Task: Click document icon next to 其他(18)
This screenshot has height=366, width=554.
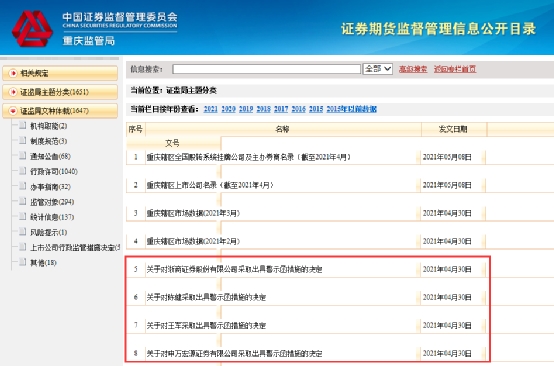Action: click(23, 262)
